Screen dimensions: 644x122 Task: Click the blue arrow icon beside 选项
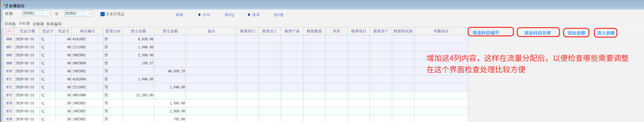point(249,15)
